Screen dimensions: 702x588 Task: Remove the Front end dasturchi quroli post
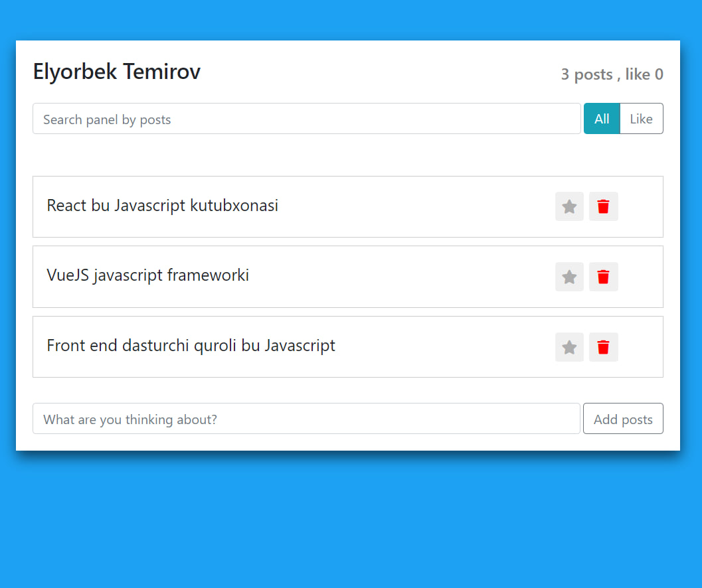(603, 347)
